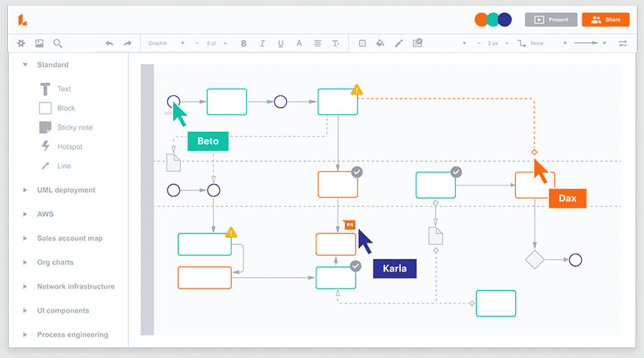Expand the UML deployment section
Image resolution: width=644 pixels, height=358 pixels.
(24, 190)
